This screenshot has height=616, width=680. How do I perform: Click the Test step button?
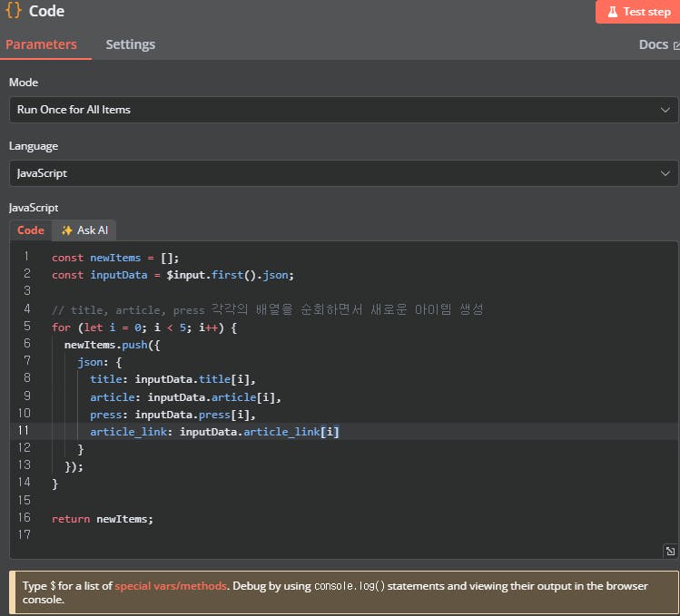click(x=637, y=12)
